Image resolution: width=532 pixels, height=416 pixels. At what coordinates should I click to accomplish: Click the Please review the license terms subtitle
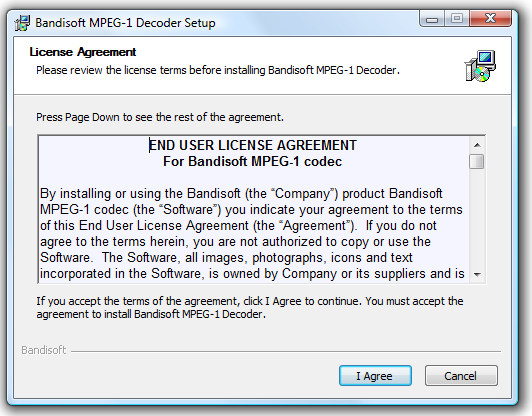tap(218, 70)
